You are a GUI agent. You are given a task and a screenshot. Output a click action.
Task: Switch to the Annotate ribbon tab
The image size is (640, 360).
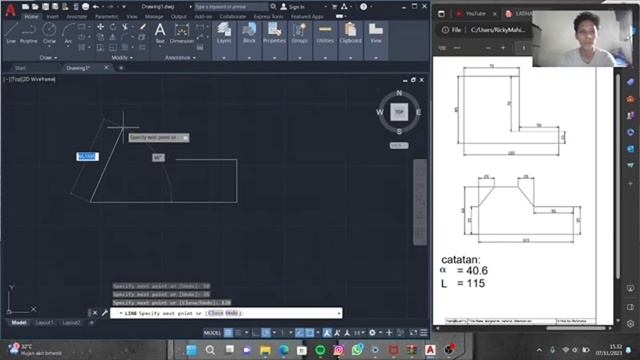click(77, 17)
